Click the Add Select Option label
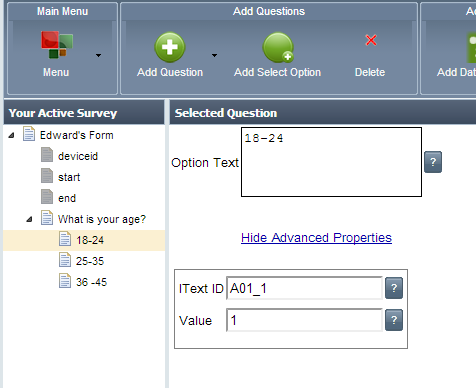This screenshot has height=388, width=476. point(277,72)
